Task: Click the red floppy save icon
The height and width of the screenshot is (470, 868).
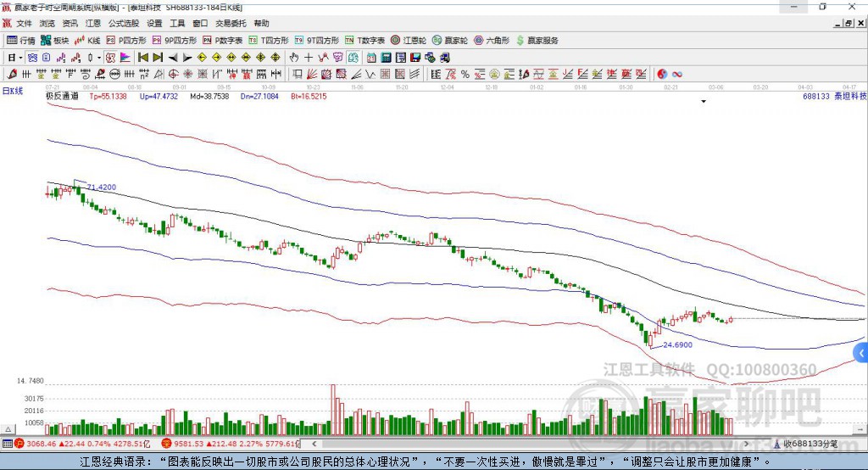Action: (x=415, y=58)
